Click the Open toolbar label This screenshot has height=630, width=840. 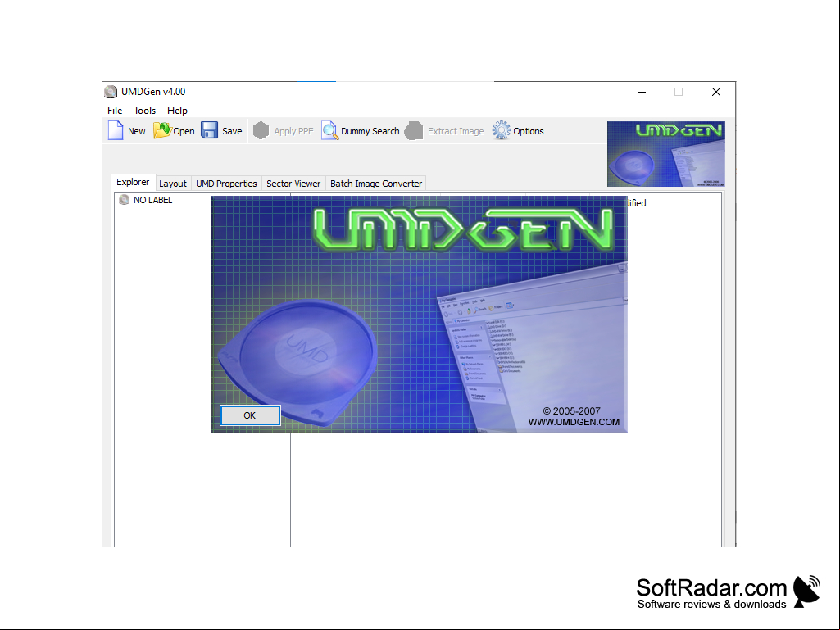tap(184, 131)
